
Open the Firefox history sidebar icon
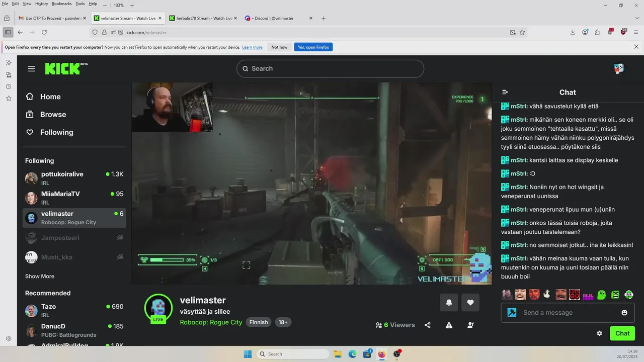9,86
